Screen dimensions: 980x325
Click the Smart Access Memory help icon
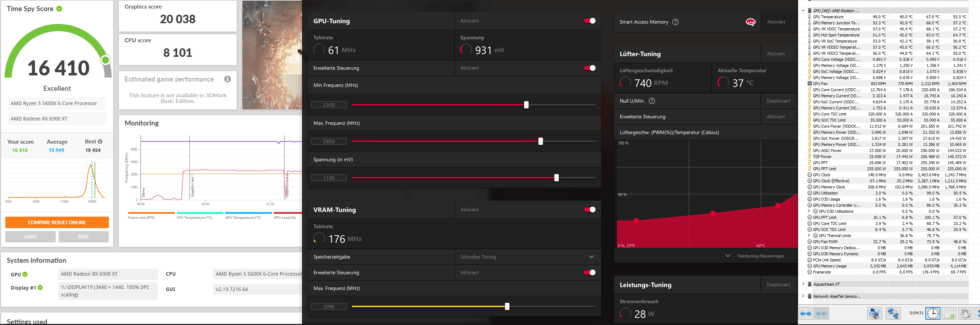point(675,22)
